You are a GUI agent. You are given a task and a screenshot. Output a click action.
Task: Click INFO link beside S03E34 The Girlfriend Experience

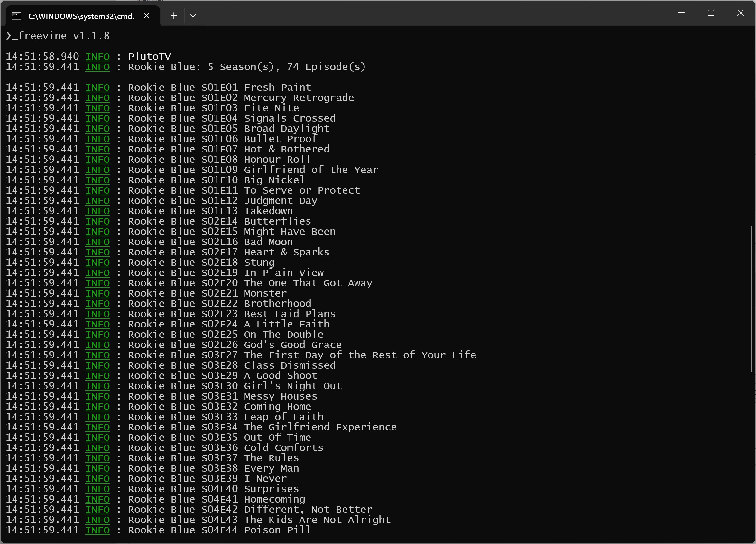pyautogui.click(x=97, y=427)
